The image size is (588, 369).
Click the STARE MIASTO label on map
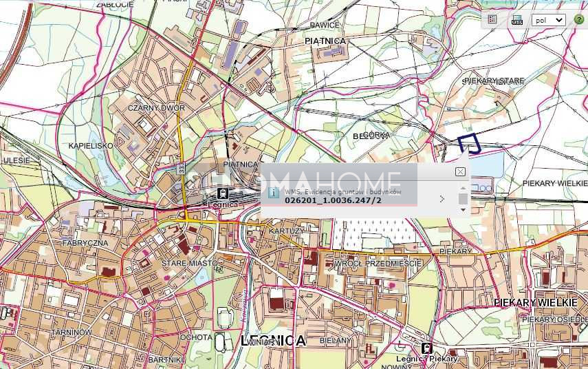point(190,263)
